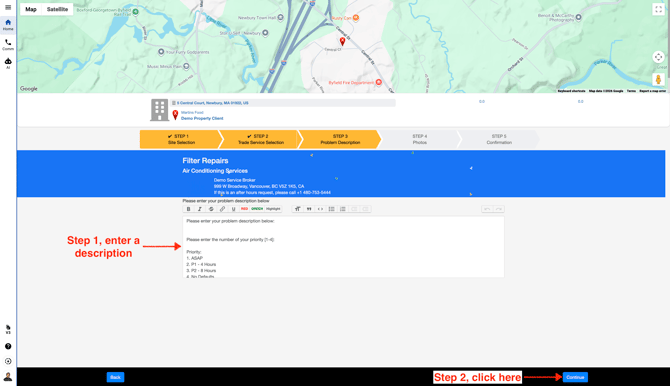This screenshot has height=386, width=670.
Task: Click the Back button
Action: [x=115, y=377]
